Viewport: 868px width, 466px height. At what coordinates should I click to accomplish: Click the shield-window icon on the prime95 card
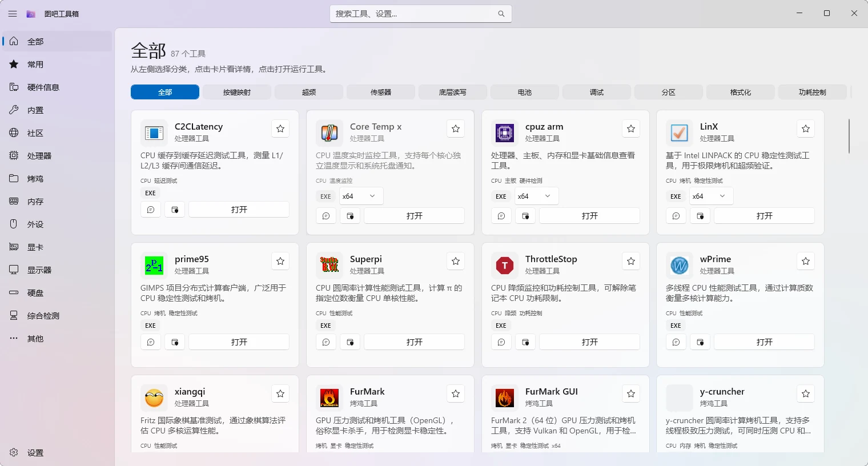coord(175,342)
